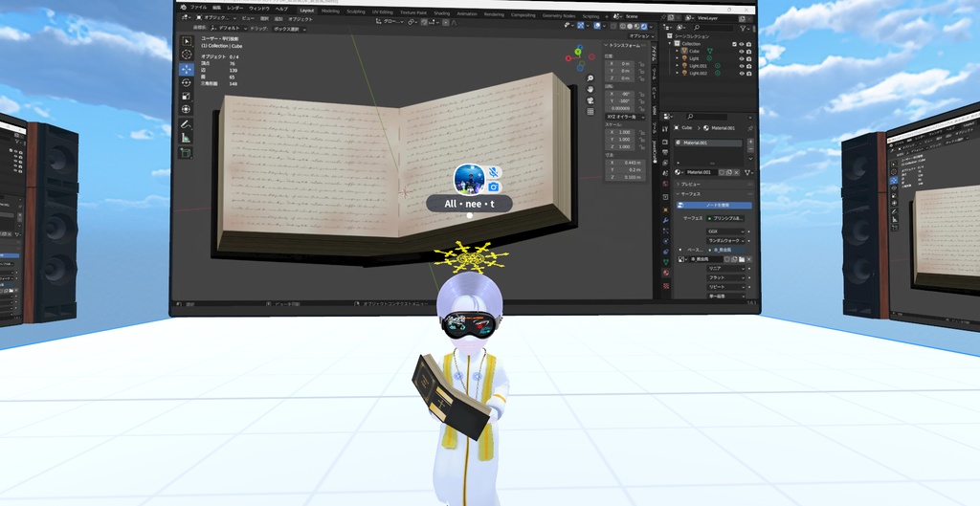Hide Light.001 with its eye icon
Screen dimensions: 980x506
pos(742,66)
